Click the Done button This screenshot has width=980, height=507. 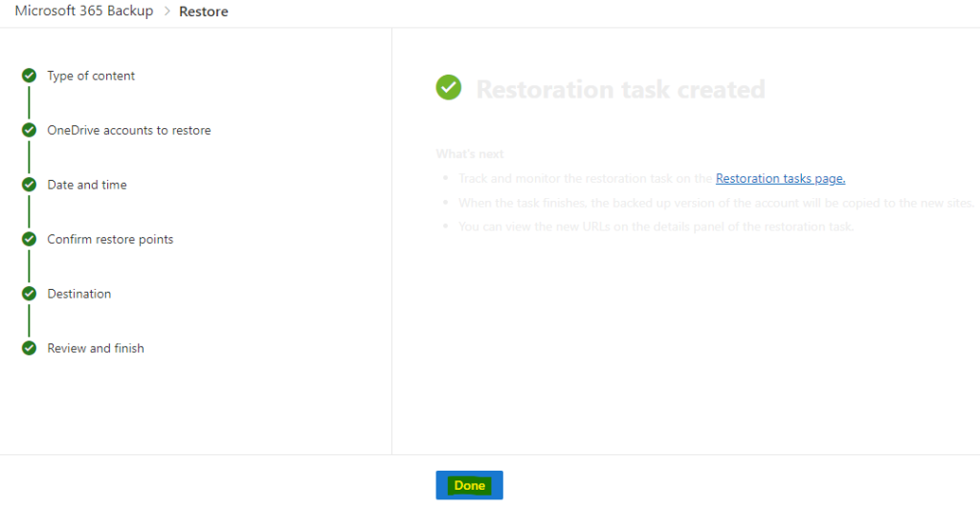[469, 485]
